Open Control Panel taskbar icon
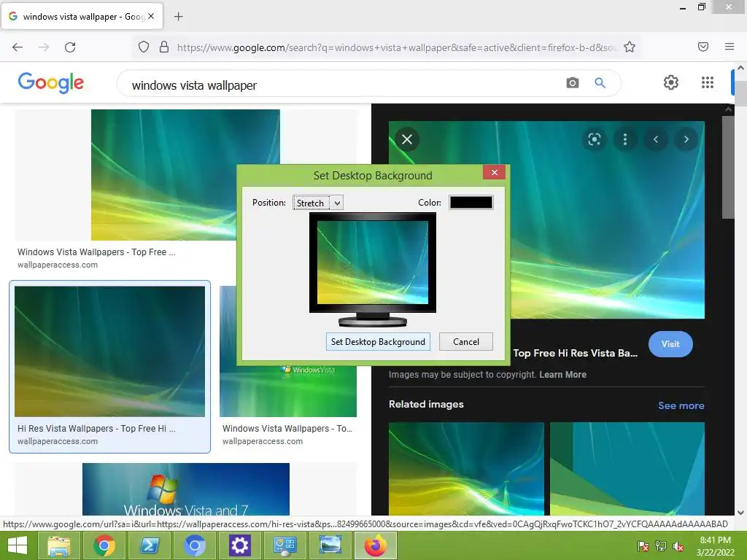Screen dimensions: 747x560 (x=285, y=545)
